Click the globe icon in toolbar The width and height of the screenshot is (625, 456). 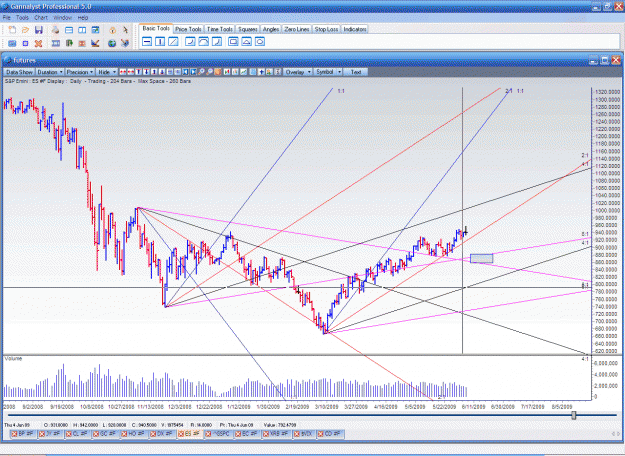click(x=112, y=43)
